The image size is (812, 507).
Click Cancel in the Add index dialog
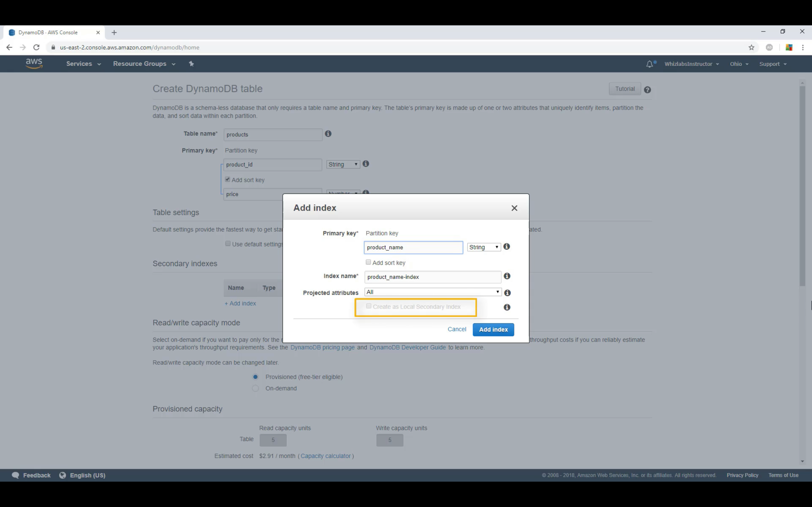point(457,329)
